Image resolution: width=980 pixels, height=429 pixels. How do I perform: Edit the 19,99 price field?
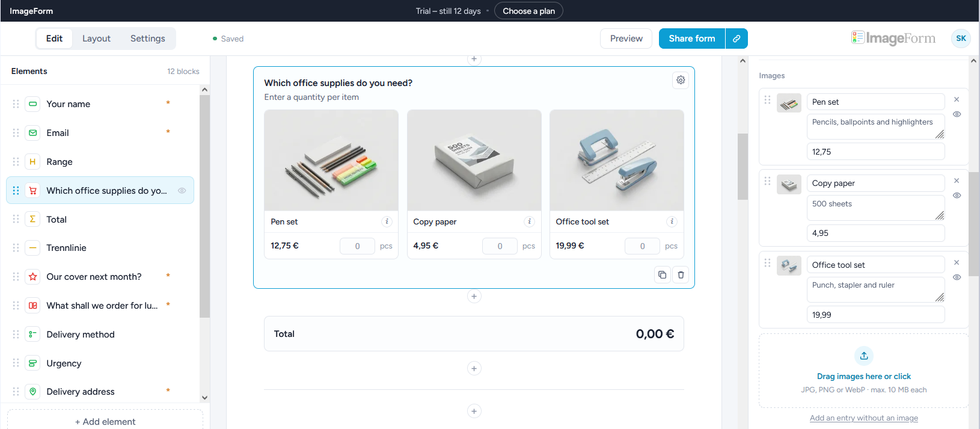coord(875,315)
